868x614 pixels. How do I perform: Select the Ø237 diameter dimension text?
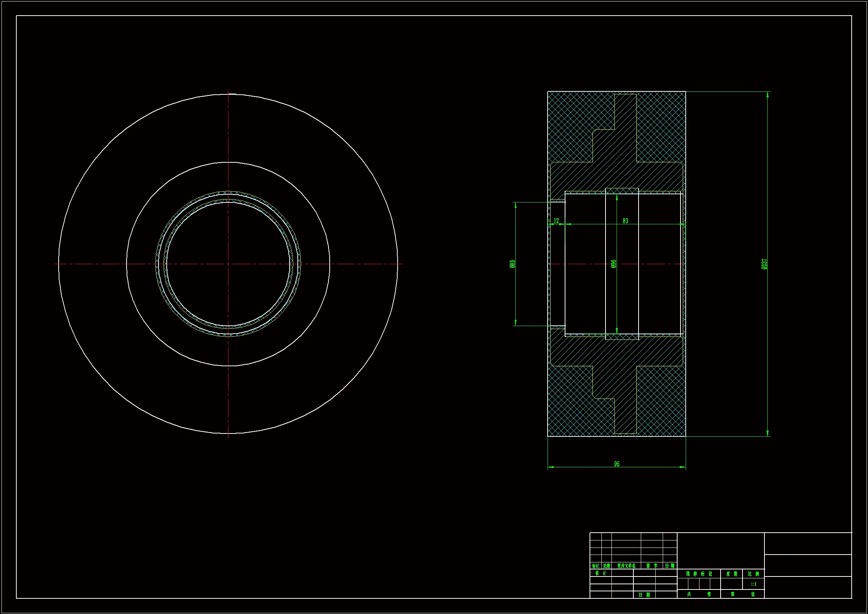click(x=764, y=264)
